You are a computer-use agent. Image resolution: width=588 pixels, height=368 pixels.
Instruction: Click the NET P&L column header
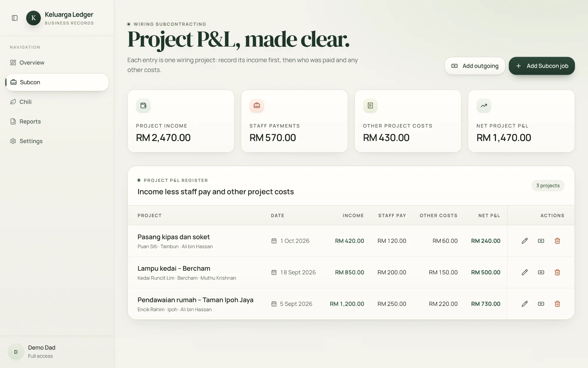[x=489, y=216]
